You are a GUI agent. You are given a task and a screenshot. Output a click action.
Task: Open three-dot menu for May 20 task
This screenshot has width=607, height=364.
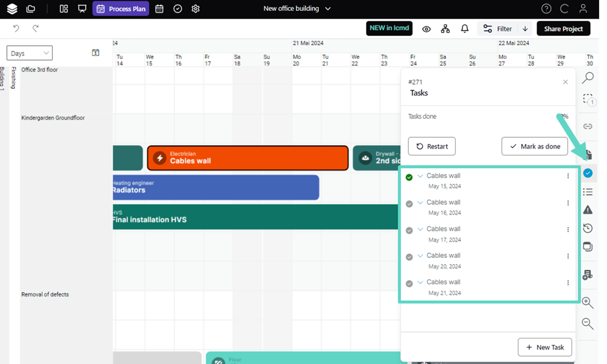click(568, 256)
